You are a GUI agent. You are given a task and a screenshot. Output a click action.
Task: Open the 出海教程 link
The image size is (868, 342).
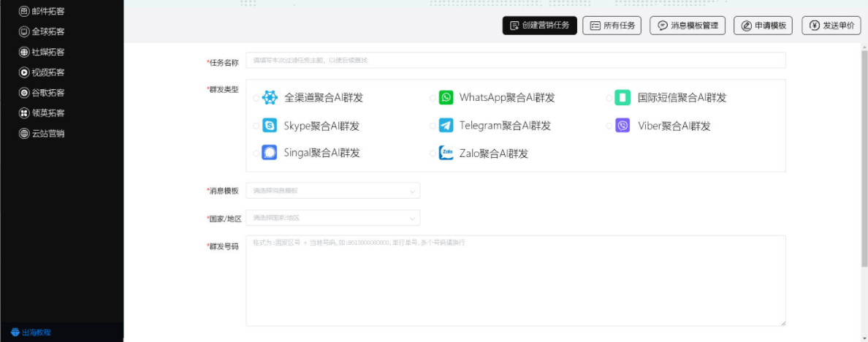(31, 332)
